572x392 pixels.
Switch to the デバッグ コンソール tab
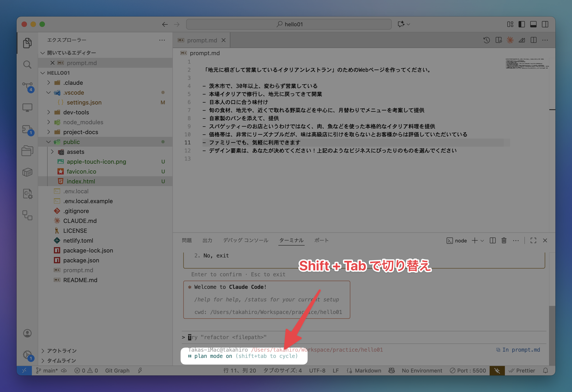coord(245,240)
